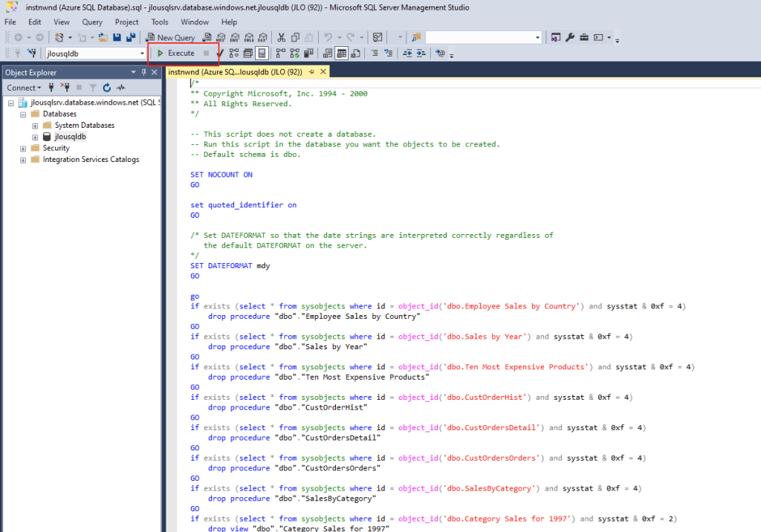Open the new item dropdown arrow
Image resolution: width=761 pixels, height=532 pixels.
pos(91,37)
